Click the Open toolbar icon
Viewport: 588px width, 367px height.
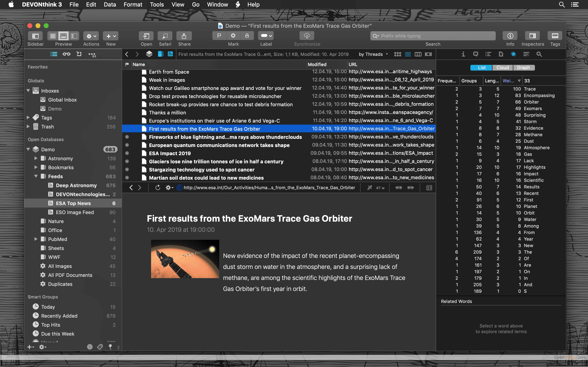point(146,36)
